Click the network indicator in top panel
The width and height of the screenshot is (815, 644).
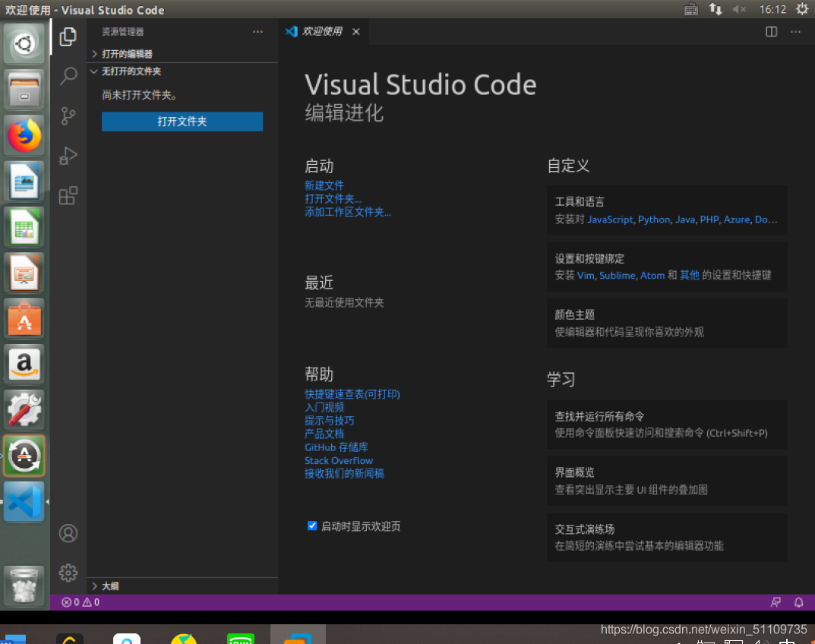tap(715, 9)
